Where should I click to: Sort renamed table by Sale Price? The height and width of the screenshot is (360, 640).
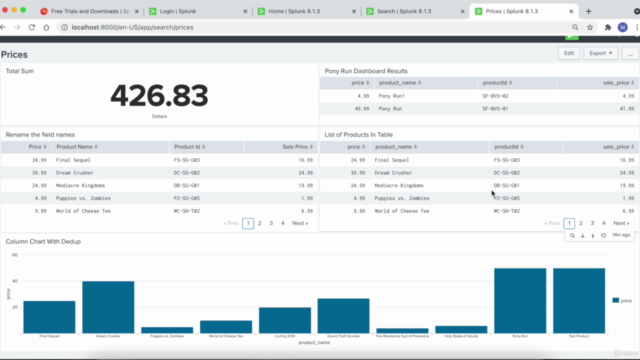[x=298, y=147]
